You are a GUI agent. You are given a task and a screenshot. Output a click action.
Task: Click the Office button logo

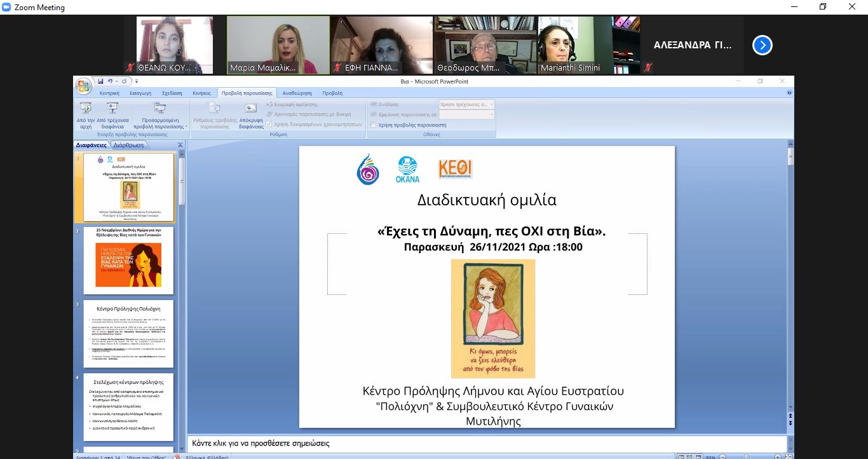tap(83, 86)
